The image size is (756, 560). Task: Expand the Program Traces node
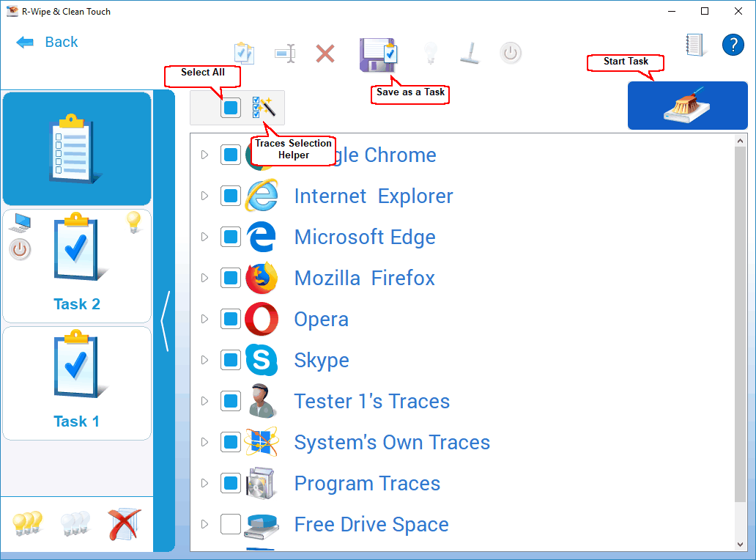click(x=205, y=483)
